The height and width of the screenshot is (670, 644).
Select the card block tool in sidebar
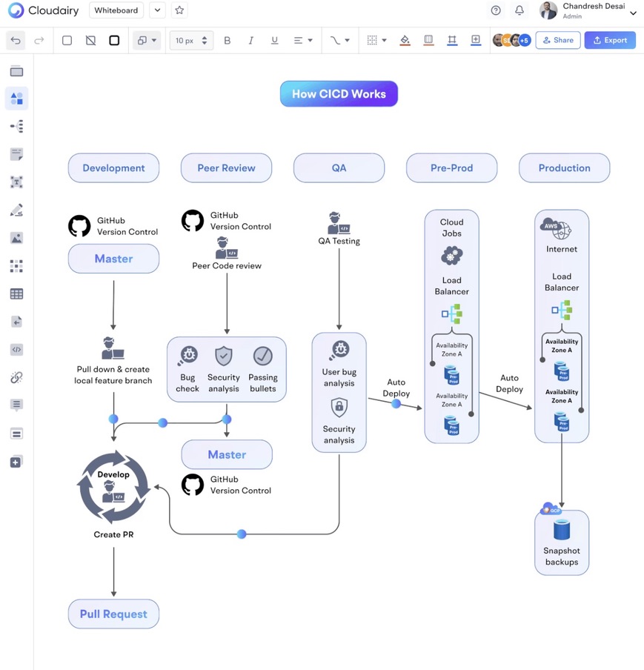click(x=16, y=434)
